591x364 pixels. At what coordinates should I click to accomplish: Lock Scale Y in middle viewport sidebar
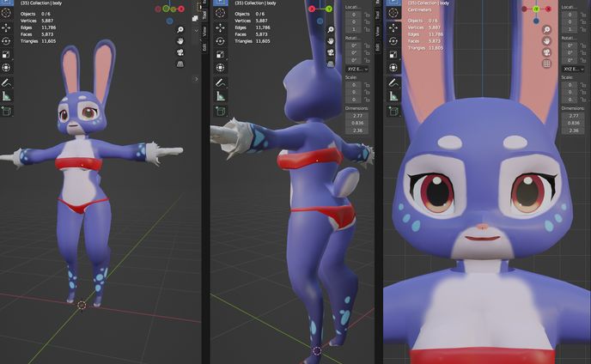tap(367, 93)
